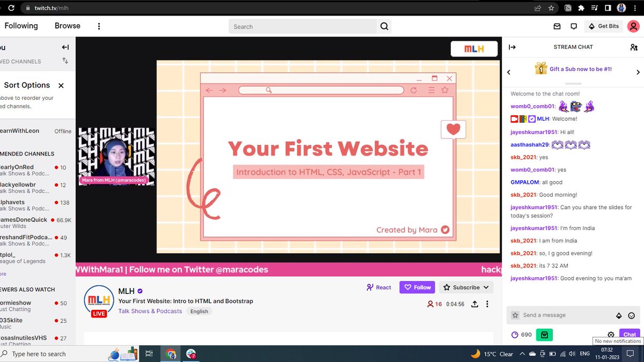Image resolution: width=644 pixels, height=362 pixels.
Task: Show previous gift leaderboard item arrow
Action: [x=509, y=72]
